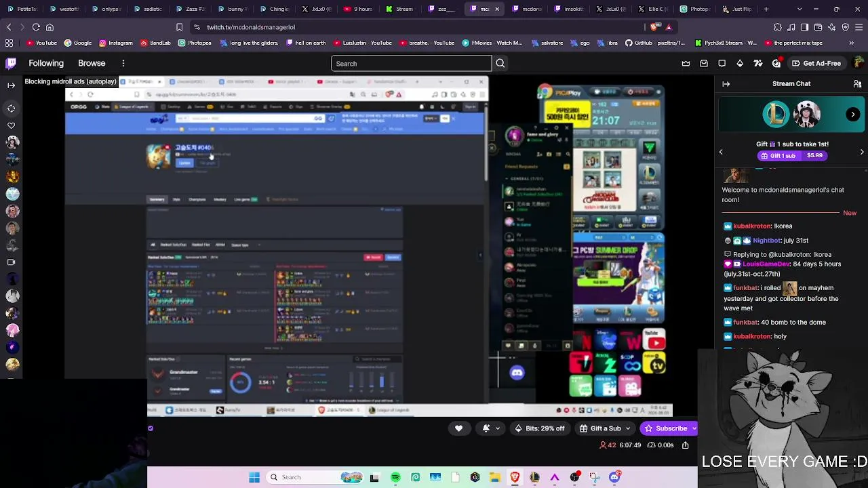Open Brave browser from the taskbar
This screenshot has height=488, width=868.
(515, 477)
